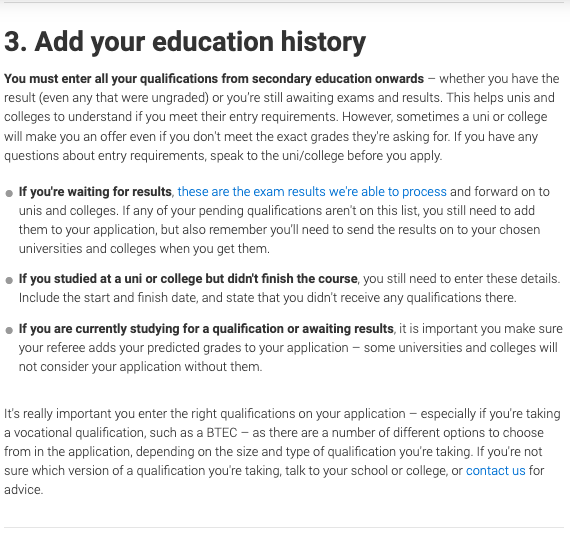Click the text your referee adds your predicted grades
This screenshot has height=533, width=570.
184,348
